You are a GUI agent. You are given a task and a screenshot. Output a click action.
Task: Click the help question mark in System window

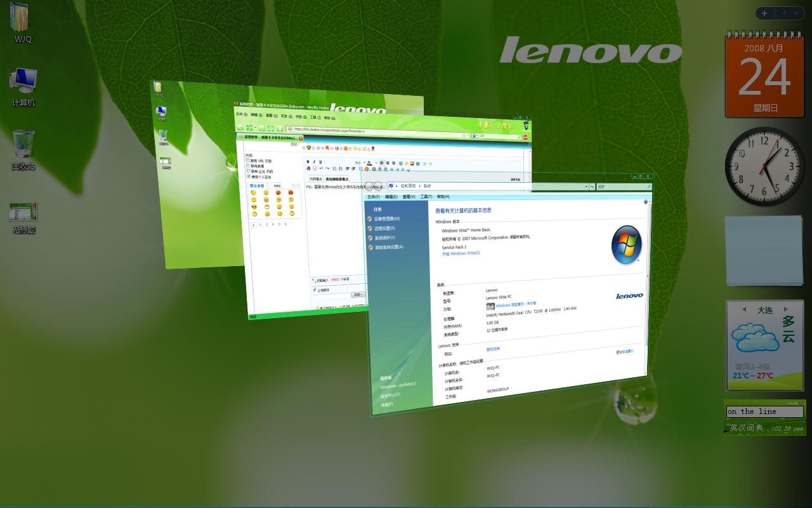(646, 202)
